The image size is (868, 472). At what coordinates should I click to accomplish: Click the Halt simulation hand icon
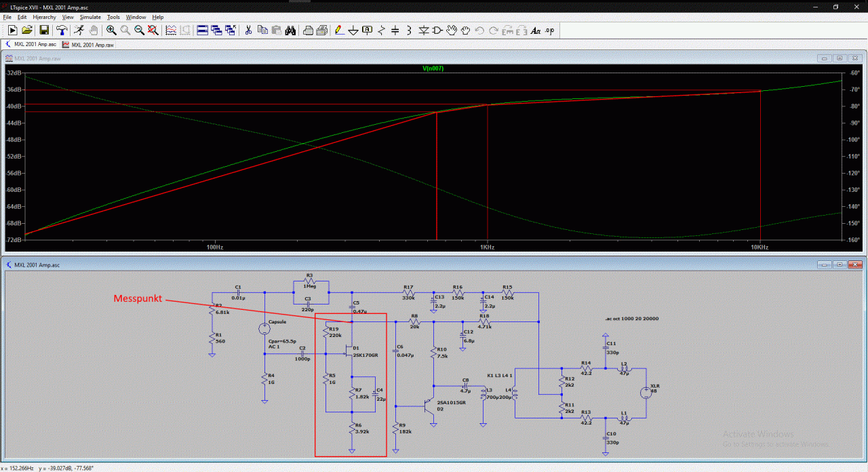coord(94,31)
